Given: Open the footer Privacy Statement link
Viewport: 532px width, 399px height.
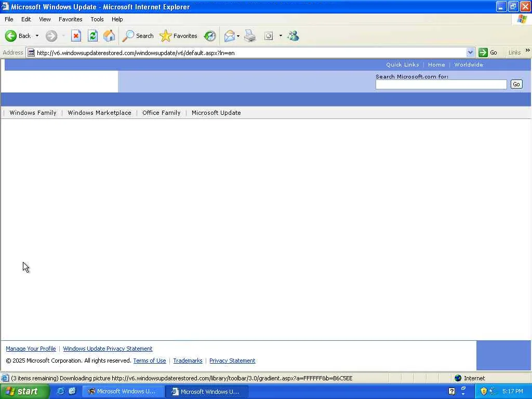Looking at the screenshot, I should click(232, 361).
